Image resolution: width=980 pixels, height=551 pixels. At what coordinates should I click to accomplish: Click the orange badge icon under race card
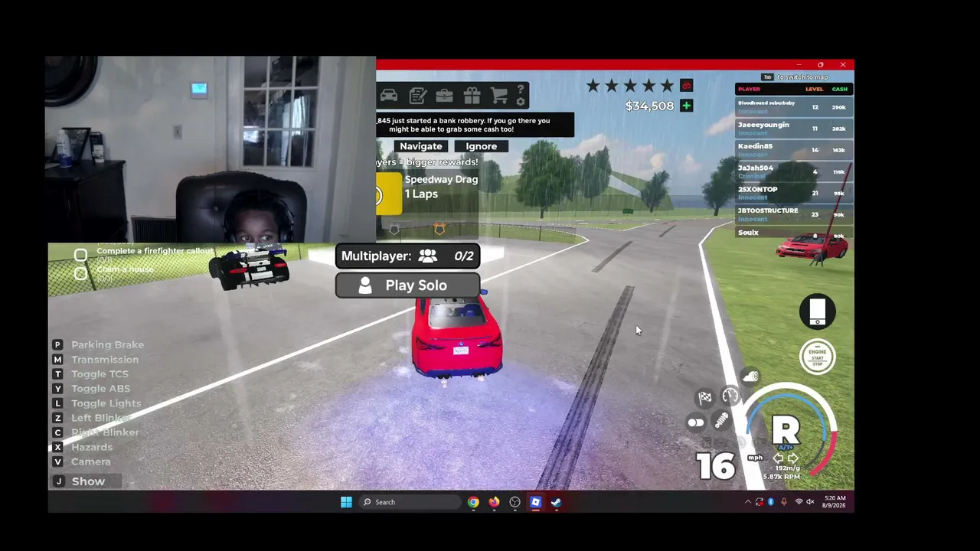click(x=439, y=229)
